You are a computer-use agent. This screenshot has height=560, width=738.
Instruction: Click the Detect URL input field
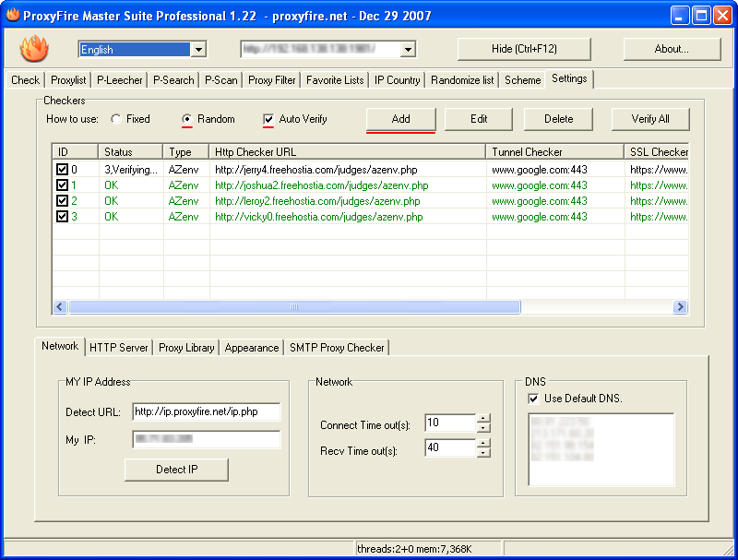(x=206, y=411)
